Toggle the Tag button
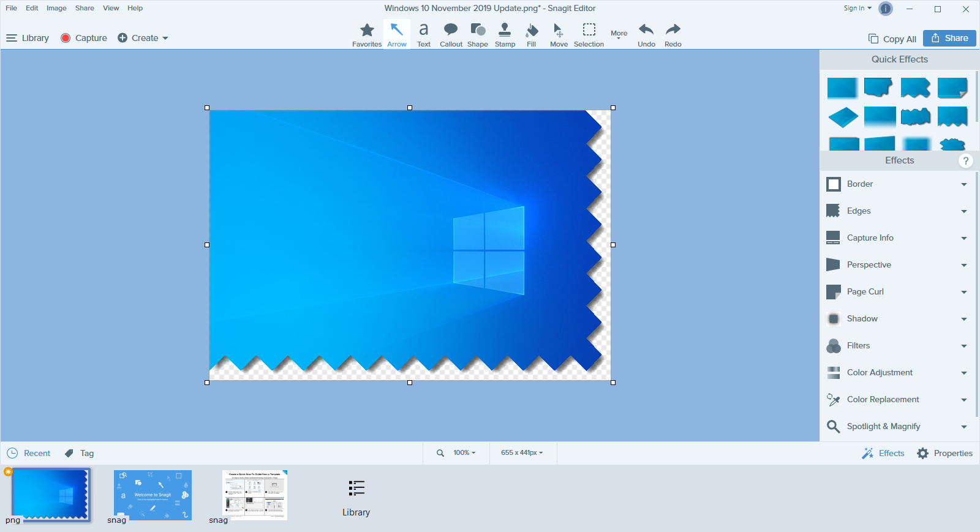This screenshot has width=980, height=532. (79, 454)
